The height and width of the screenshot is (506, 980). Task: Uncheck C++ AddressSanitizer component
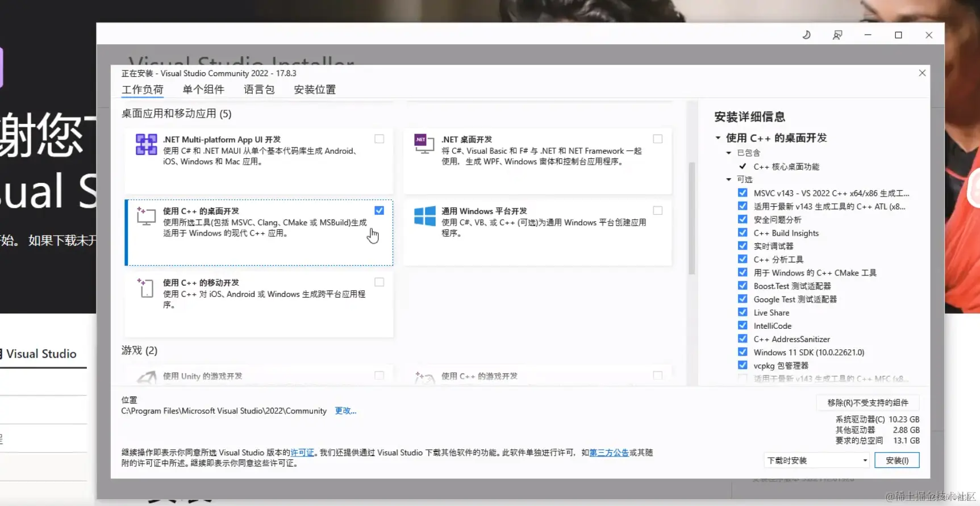click(742, 338)
